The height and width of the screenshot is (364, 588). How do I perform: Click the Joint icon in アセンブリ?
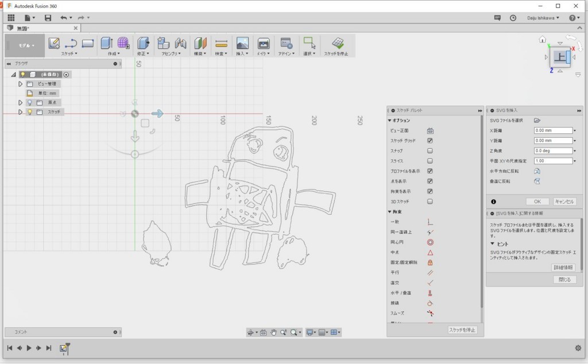(180, 43)
